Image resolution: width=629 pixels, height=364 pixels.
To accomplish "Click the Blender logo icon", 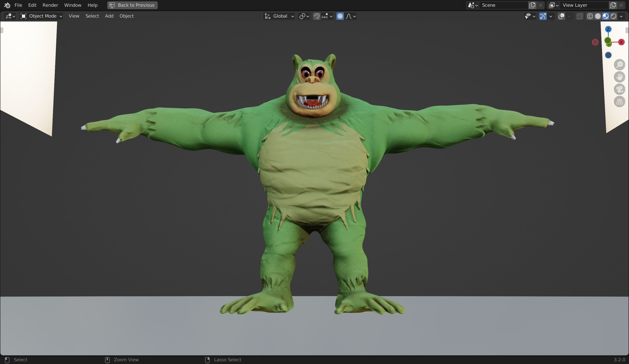I will pyautogui.click(x=7, y=5).
